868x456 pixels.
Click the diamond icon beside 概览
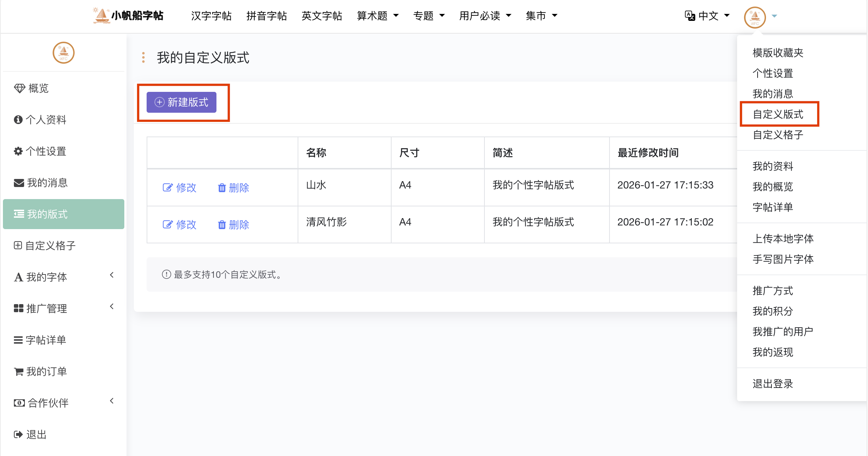(19, 88)
